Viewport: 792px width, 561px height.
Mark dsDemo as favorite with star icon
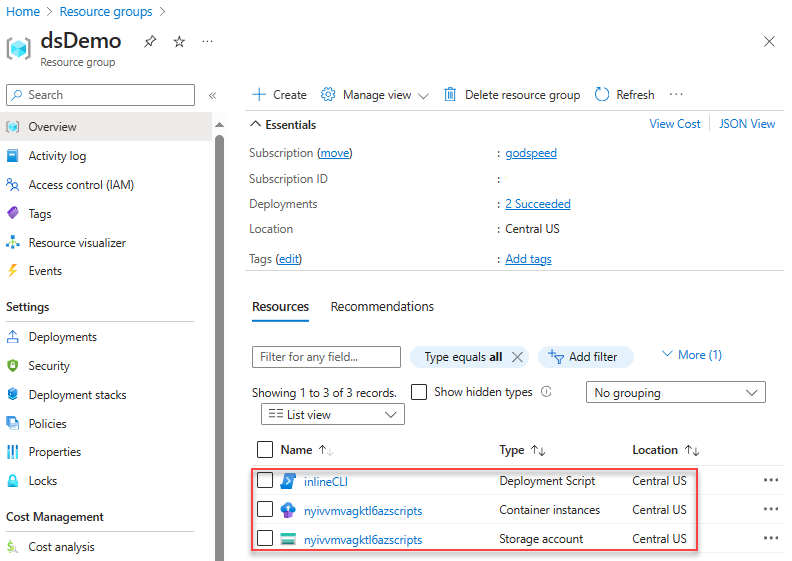point(179,41)
